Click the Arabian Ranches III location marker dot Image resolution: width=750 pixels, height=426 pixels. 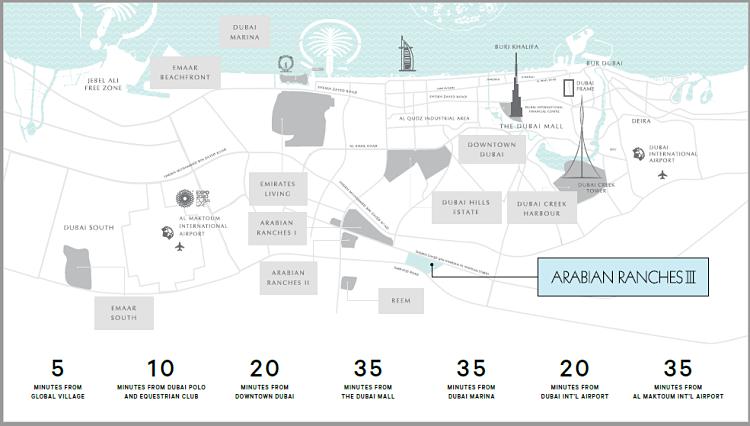tap(431, 264)
